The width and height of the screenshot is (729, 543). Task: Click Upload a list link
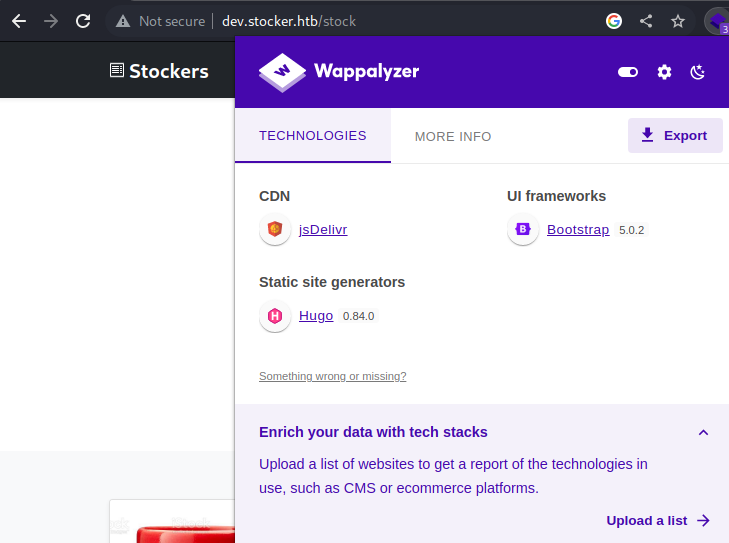658,521
